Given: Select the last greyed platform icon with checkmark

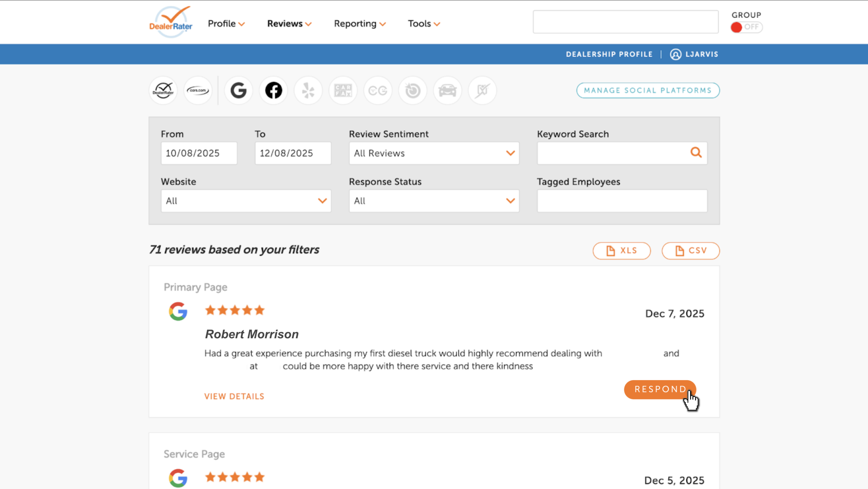Looking at the screenshot, I should (x=482, y=91).
